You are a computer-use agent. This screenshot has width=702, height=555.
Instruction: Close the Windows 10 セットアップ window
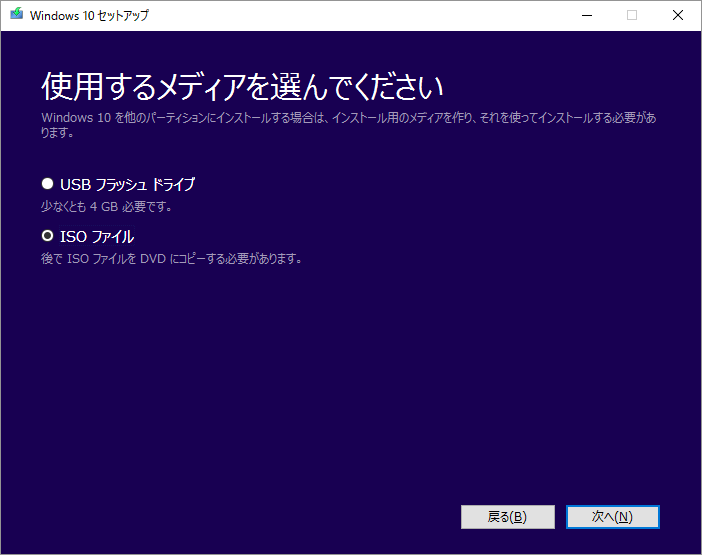pyautogui.click(x=678, y=15)
